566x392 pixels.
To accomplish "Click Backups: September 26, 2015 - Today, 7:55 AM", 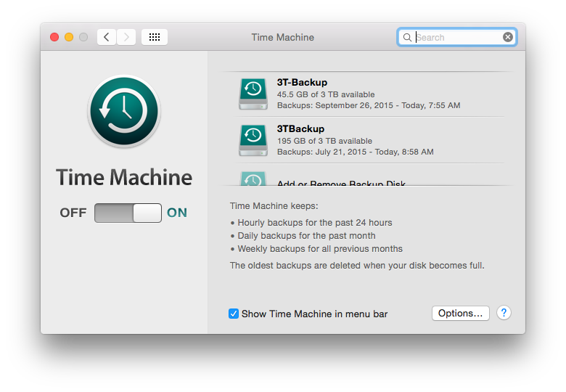I will pyautogui.click(x=369, y=105).
